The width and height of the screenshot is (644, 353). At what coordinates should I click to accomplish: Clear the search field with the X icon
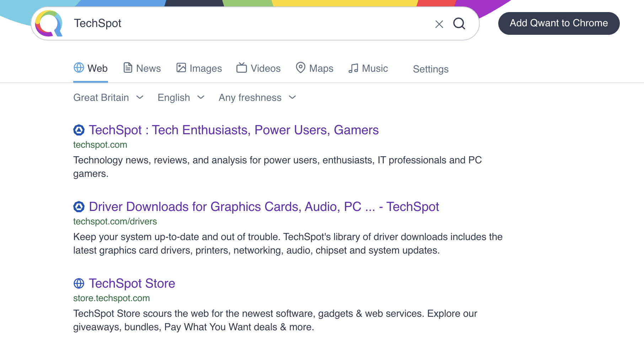click(x=439, y=24)
